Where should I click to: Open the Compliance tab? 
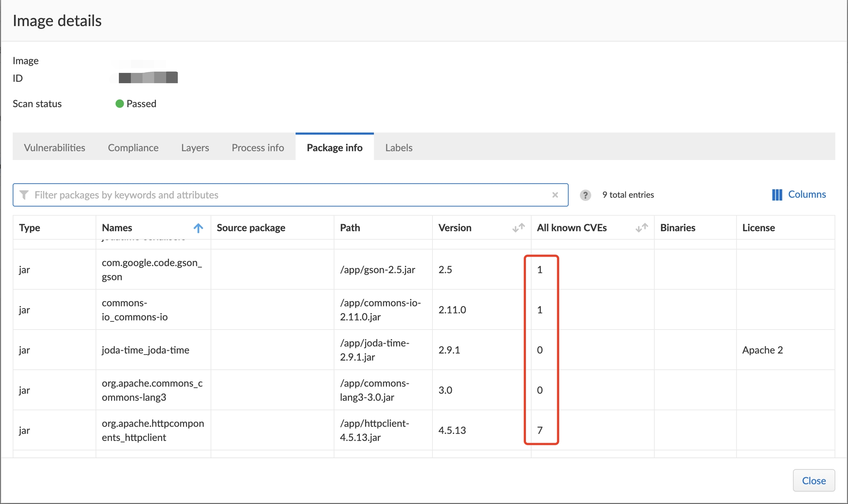(x=133, y=148)
